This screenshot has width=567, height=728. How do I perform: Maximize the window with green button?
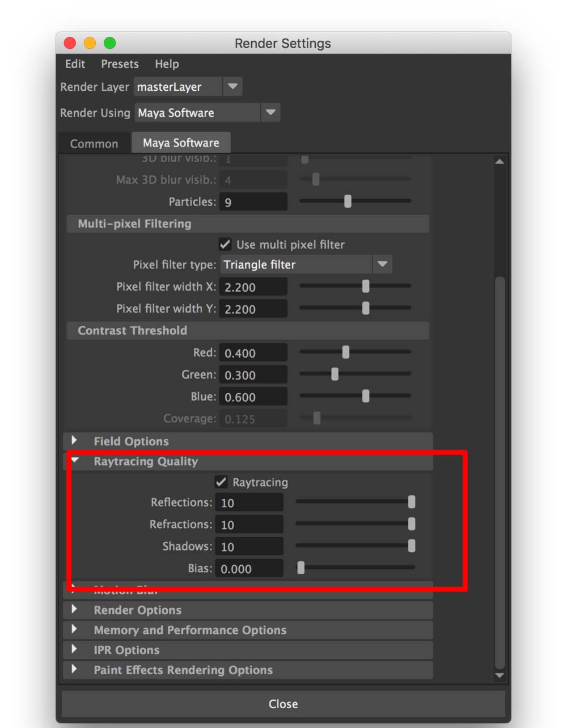tap(109, 43)
